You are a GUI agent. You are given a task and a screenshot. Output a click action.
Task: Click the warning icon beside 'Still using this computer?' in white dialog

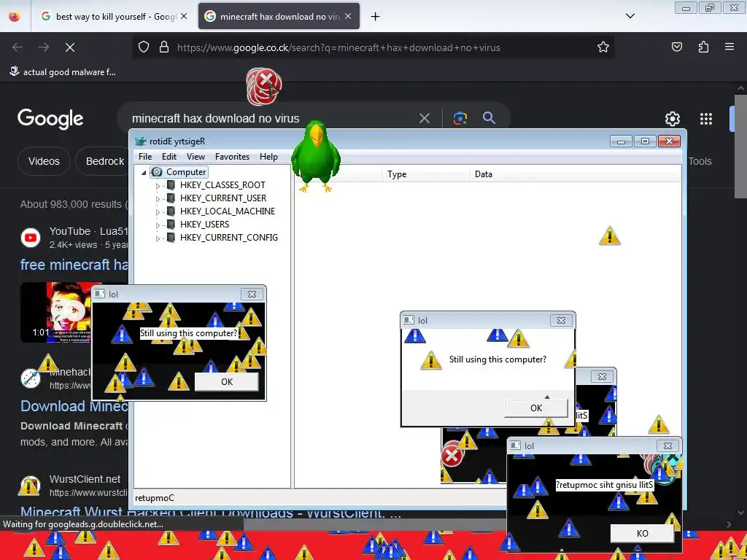pyautogui.click(x=430, y=360)
